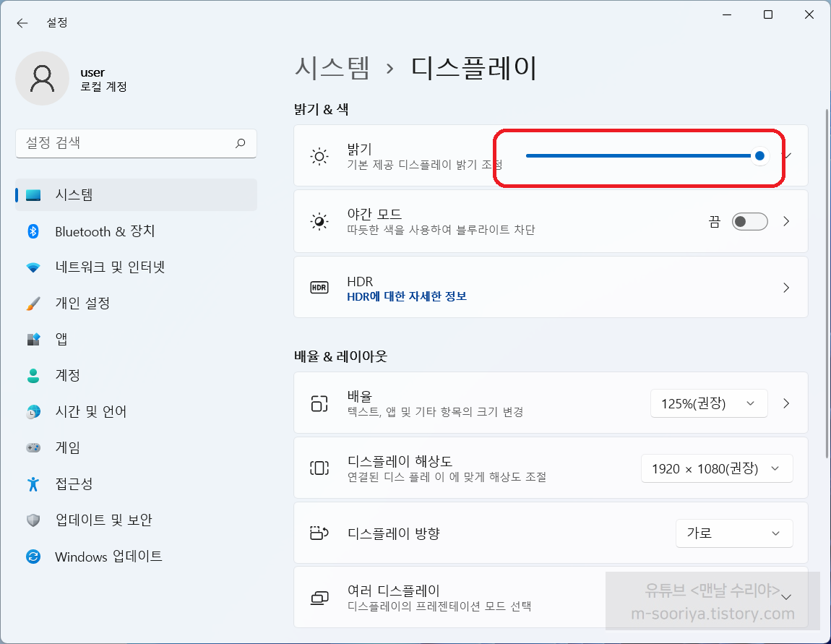Screen dimensions: 831x644
Task: Open the 1920 × 1080 resolution dropdown
Action: click(x=717, y=468)
